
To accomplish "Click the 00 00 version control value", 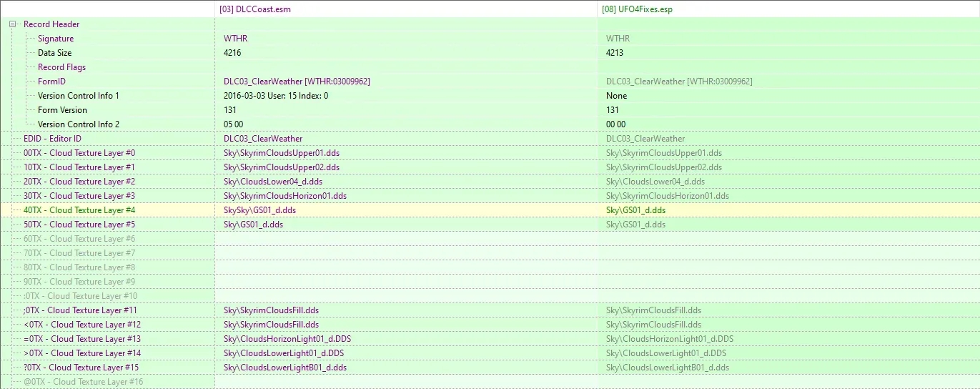I will point(615,124).
